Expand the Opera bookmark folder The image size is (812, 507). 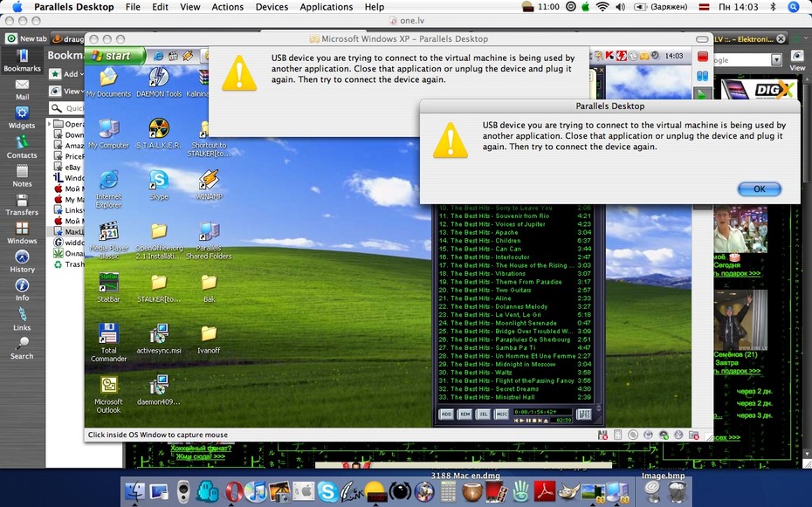click(x=50, y=124)
